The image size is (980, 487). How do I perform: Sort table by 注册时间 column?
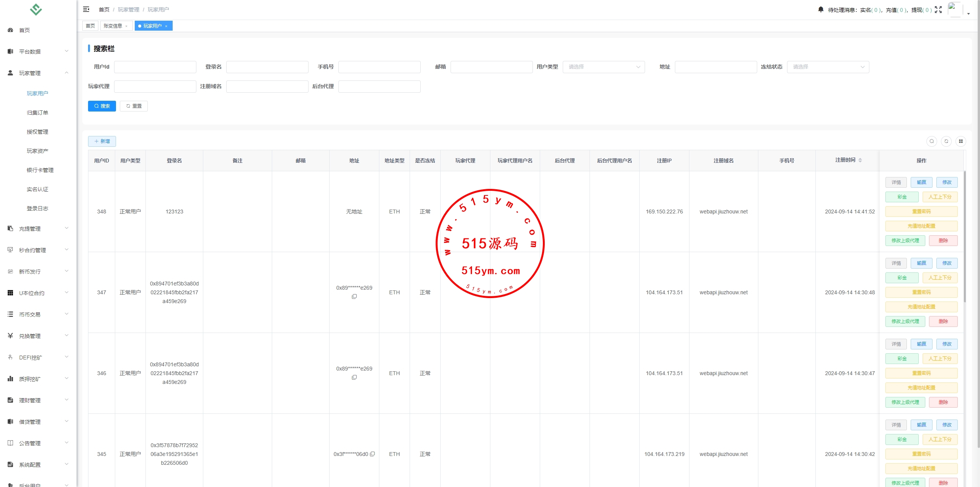pos(860,160)
